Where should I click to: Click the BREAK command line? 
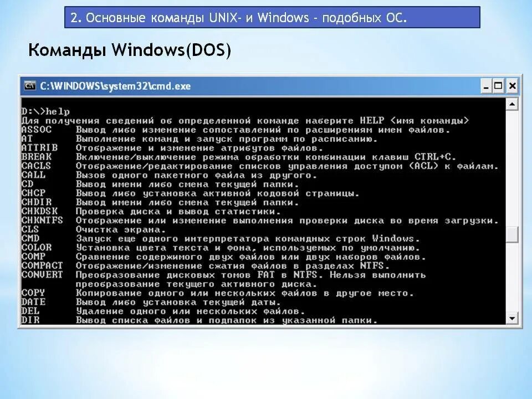pyautogui.click(x=238, y=157)
